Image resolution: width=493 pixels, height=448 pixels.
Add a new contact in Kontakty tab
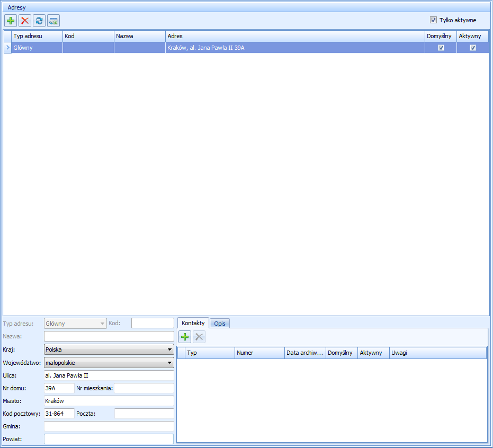click(x=185, y=337)
